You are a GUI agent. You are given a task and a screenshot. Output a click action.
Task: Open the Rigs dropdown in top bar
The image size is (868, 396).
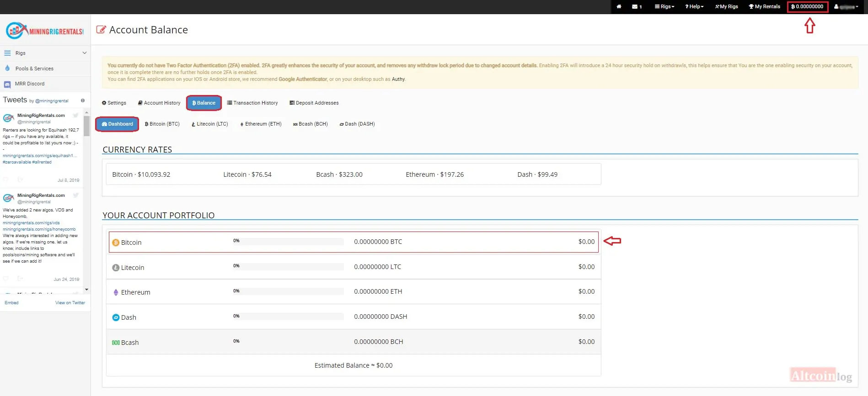[664, 6]
